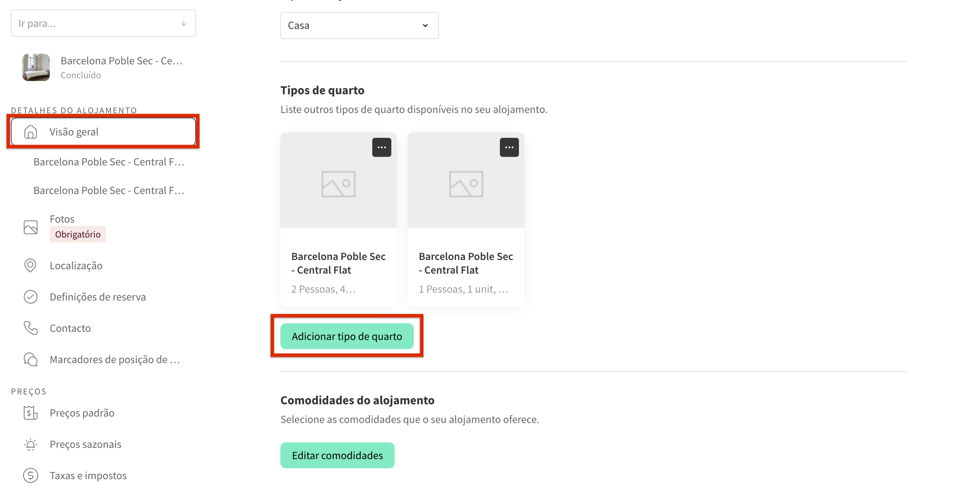980x488 pixels.
Task: Open the three-dot menu on second room card
Action: coord(509,147)
